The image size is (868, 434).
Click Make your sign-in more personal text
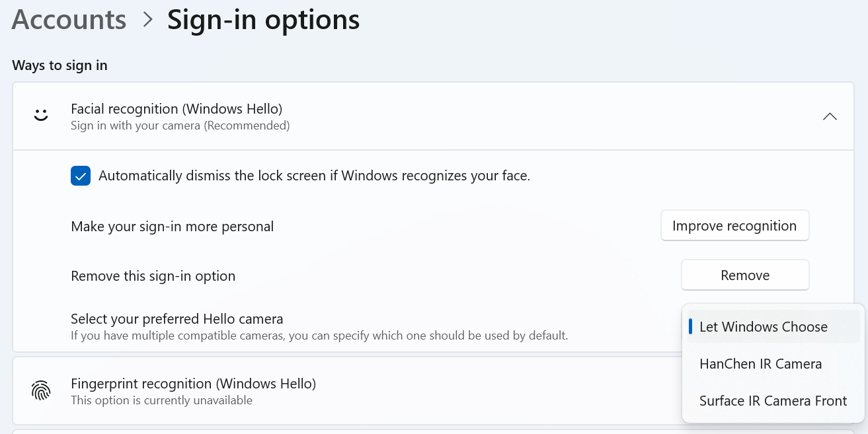click(x=172, y=226)
